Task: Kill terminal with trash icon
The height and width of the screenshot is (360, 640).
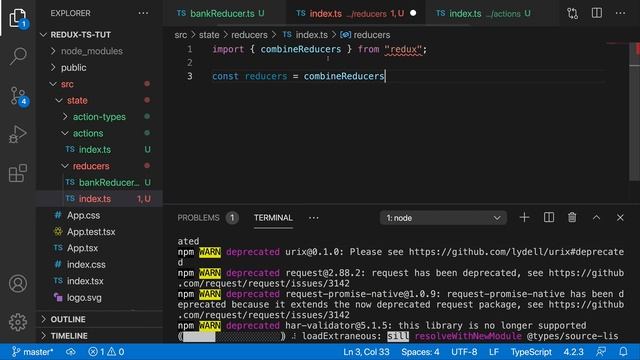Action: 572,218
